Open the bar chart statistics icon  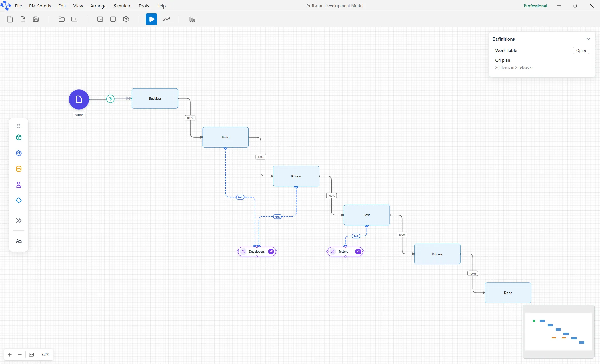pos(192,19)
